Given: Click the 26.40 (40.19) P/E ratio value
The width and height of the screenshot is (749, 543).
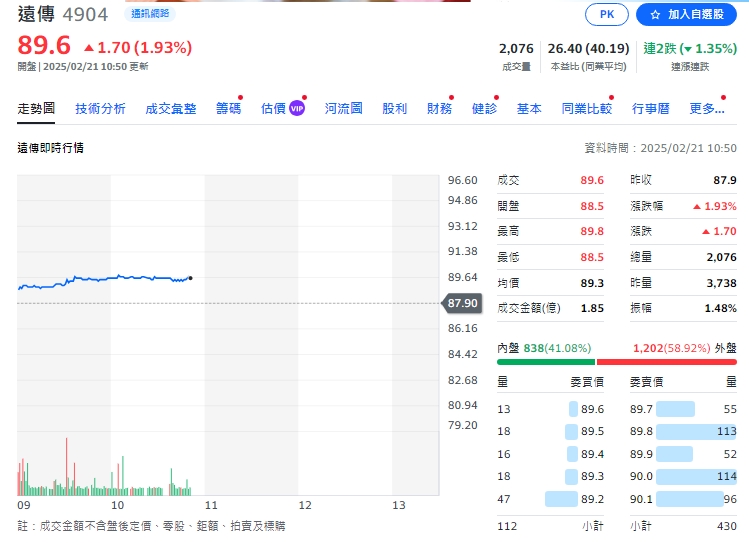Looking at the screenshot, I should point(588,49).
